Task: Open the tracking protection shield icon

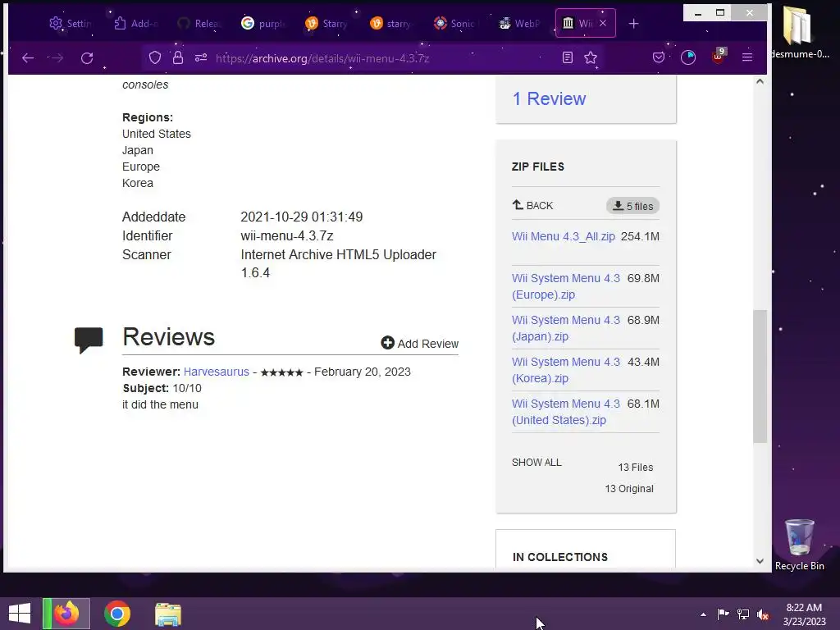Action: 155,58
